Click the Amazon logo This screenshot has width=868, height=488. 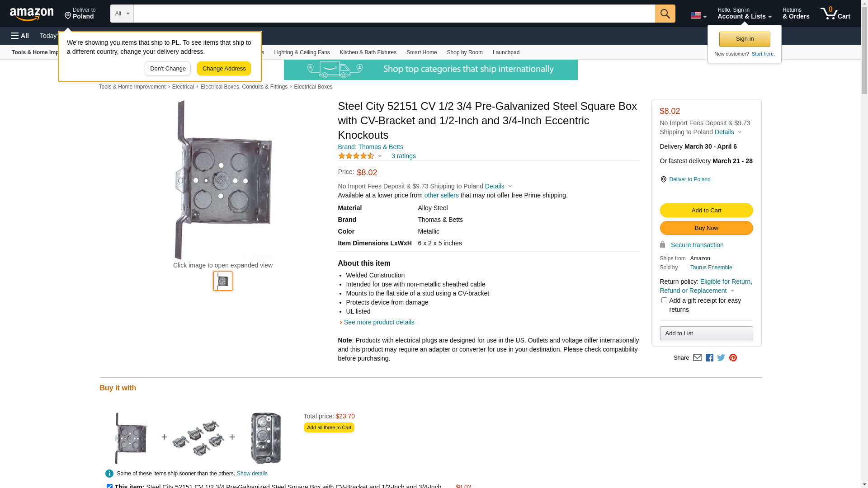[32, 14]
